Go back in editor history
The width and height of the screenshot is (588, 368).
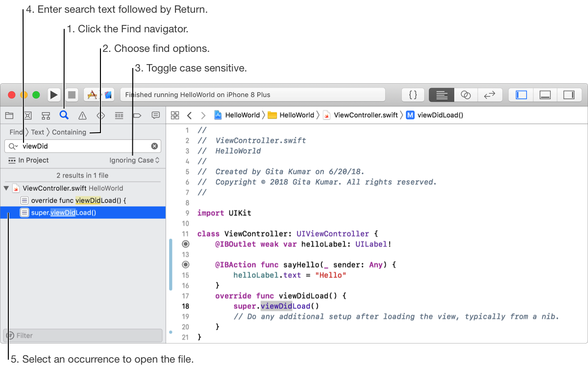[x=189, y=115]
